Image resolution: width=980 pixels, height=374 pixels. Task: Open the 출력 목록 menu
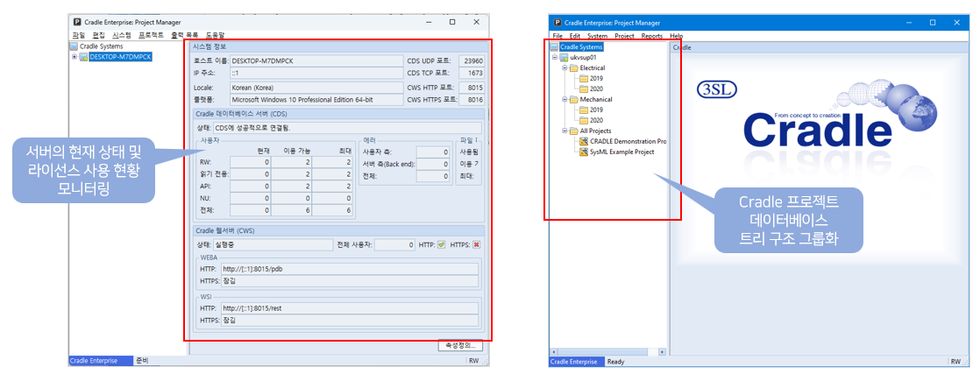(x=184, y=36)
